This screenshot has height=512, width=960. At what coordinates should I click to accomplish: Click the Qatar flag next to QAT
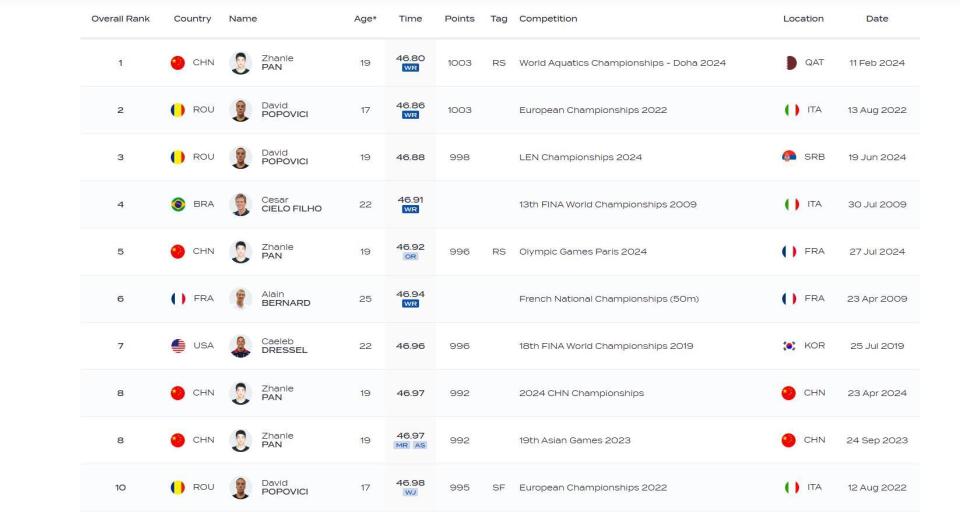(791, 63)
